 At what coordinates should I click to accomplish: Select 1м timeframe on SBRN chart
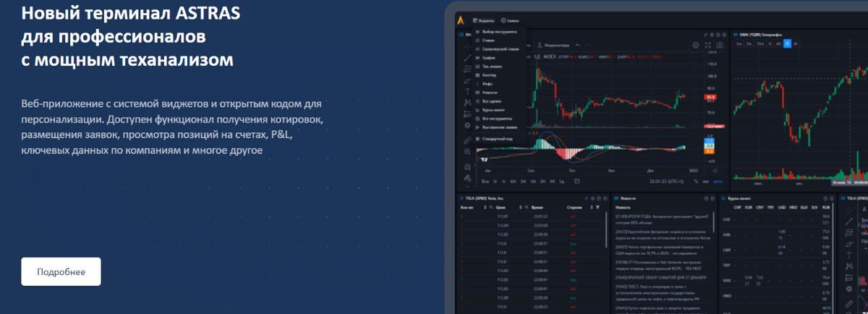[739, 43]
